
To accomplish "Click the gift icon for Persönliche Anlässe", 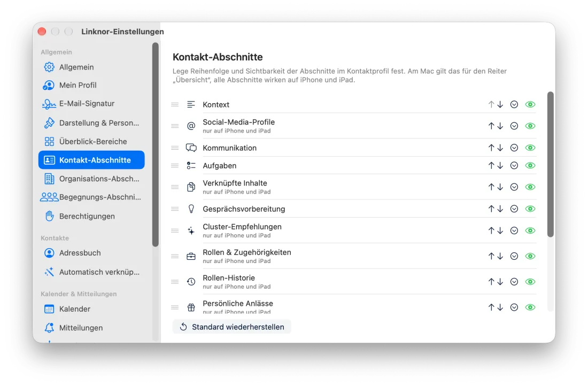I will (x=191, y=307).
